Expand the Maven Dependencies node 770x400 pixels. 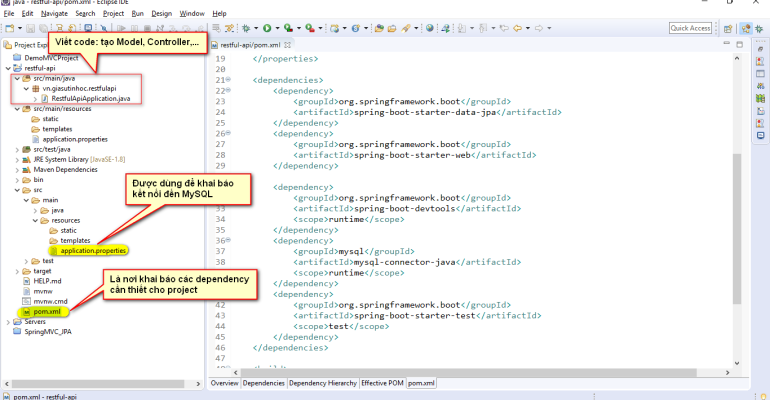tap(17, 170)
